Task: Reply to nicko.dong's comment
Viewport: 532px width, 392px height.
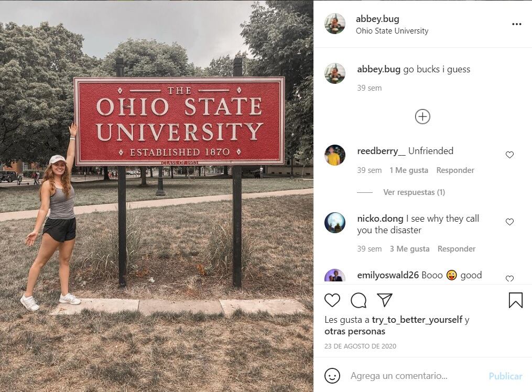Action: pos(456,249)
